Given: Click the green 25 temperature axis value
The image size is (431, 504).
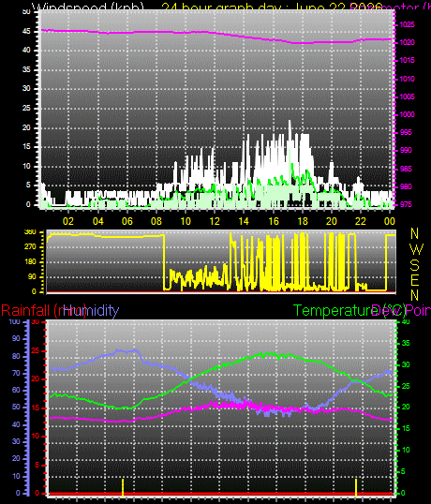Looking at the screenshot, I should click(406, 386).
